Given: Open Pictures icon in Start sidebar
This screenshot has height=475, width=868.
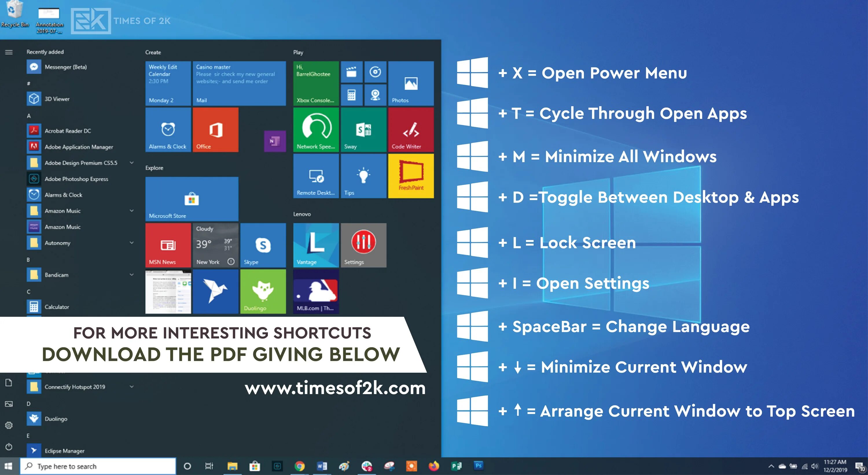Looking at the screenshot, I should point(9,404).
